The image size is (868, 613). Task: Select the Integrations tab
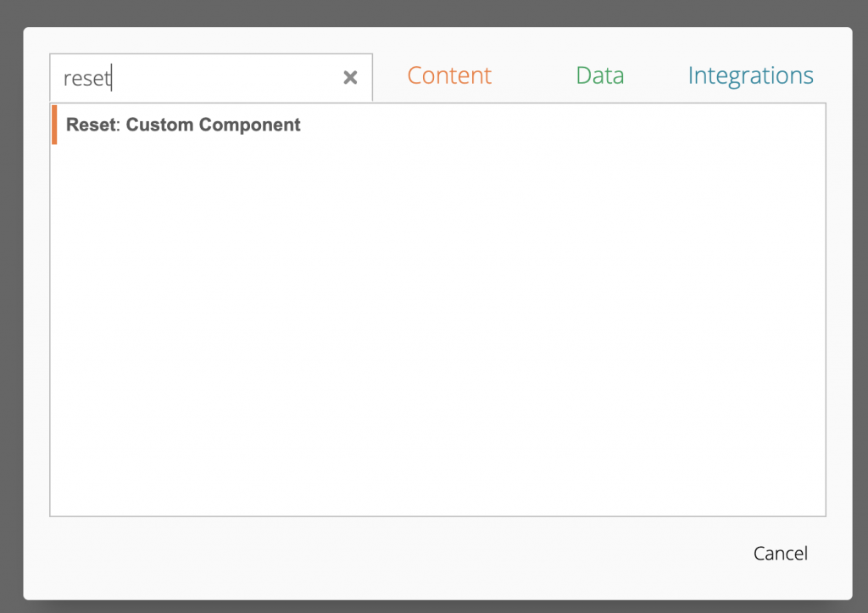point(750,75)
